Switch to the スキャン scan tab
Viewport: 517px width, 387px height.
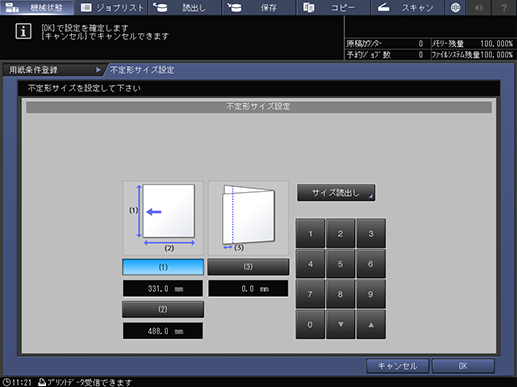coord(407,7)
